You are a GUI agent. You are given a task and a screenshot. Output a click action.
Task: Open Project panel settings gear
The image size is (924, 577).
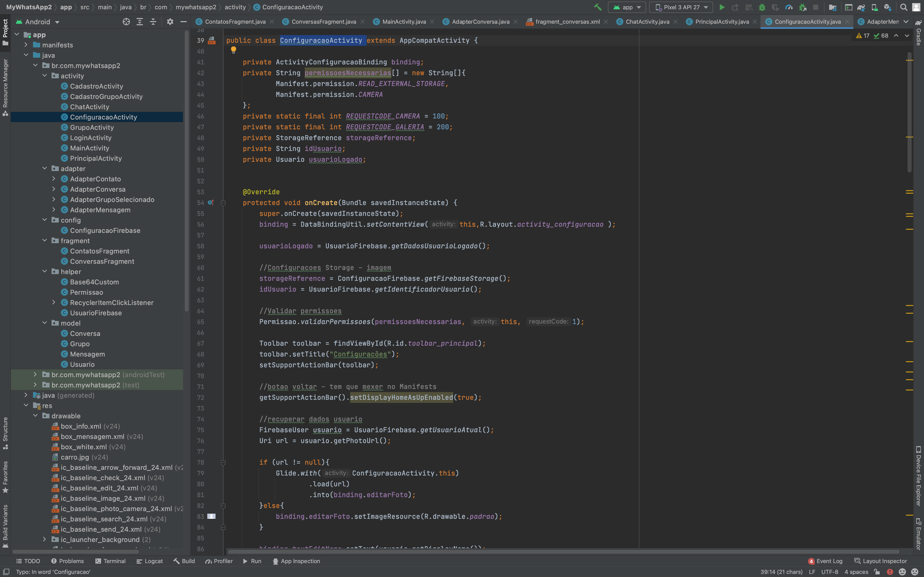point(170,22)
